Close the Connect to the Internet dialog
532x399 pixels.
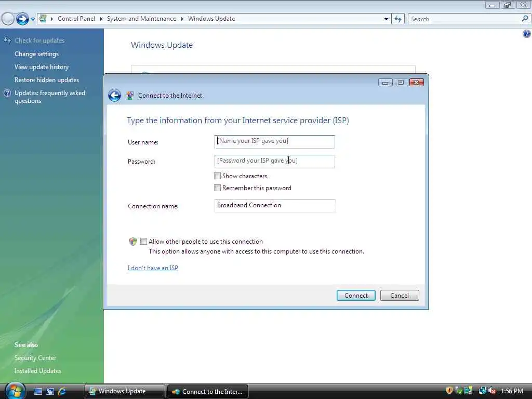pyautogui.click(x=416, y=83)
